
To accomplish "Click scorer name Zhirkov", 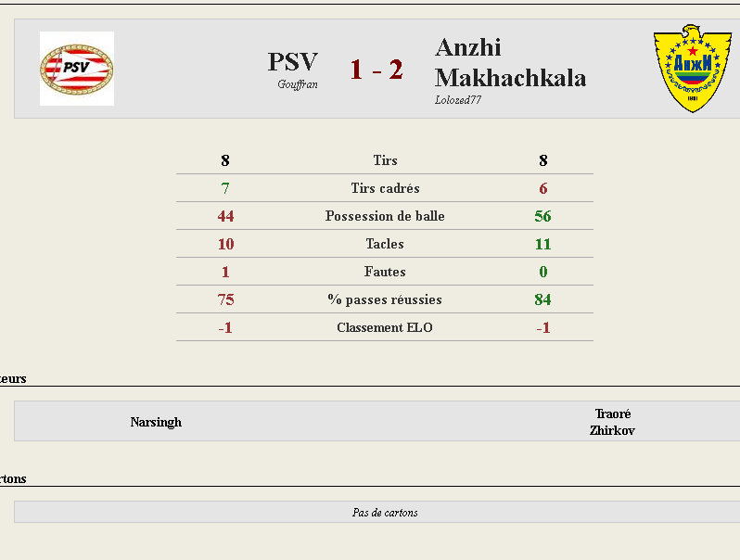I will click(612, 430).
